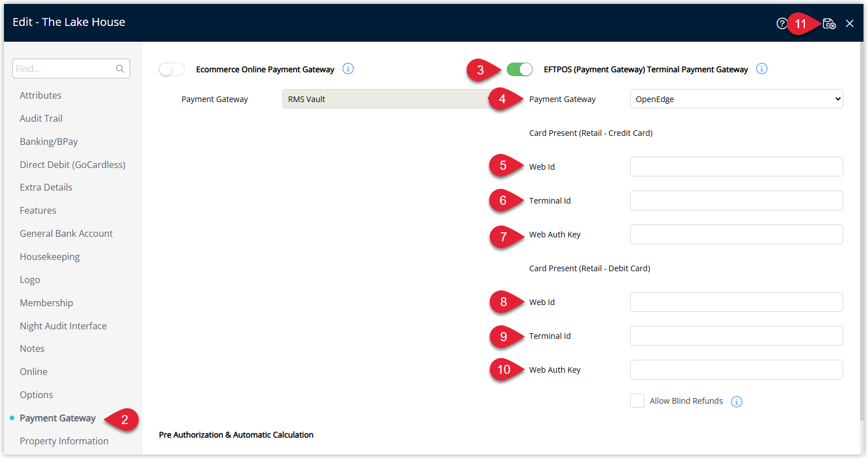Open General Bank Account section

[67, 233]
